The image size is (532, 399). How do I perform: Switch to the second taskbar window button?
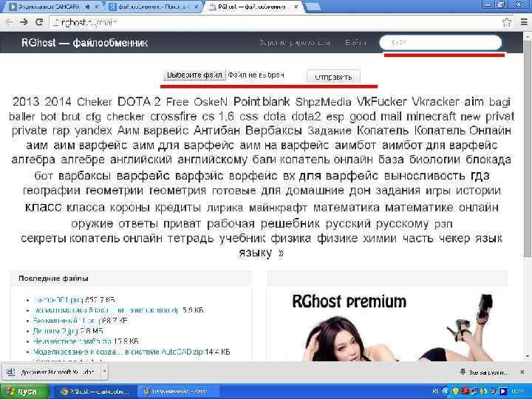coord(180,392)
